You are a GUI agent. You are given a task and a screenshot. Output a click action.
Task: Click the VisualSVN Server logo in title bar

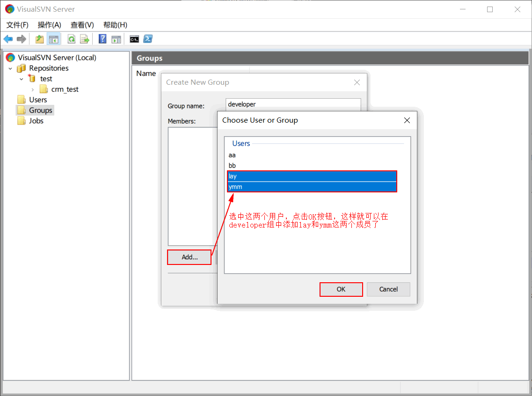point(10,9)
